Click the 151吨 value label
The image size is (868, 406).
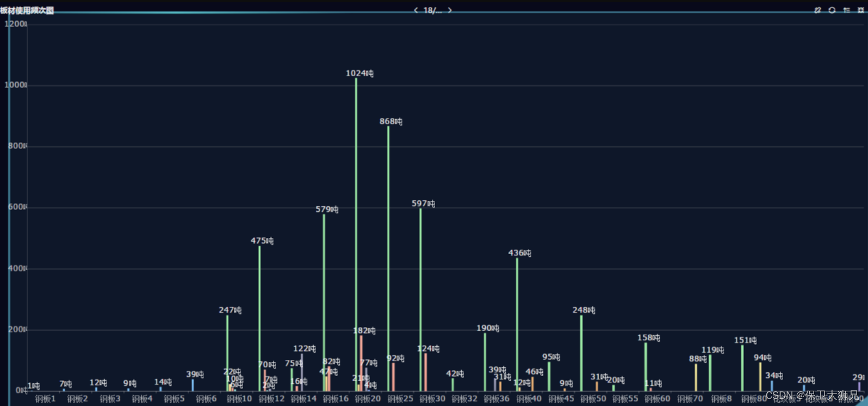pos(745,341)
